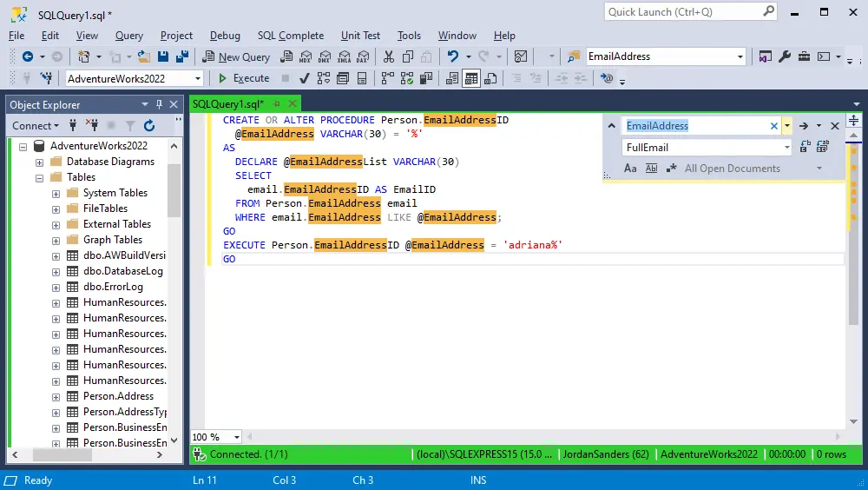The width and height of the screenshot is (868, 490).
Task: Click the DAX query icon
Action: (x=362, y=56)
